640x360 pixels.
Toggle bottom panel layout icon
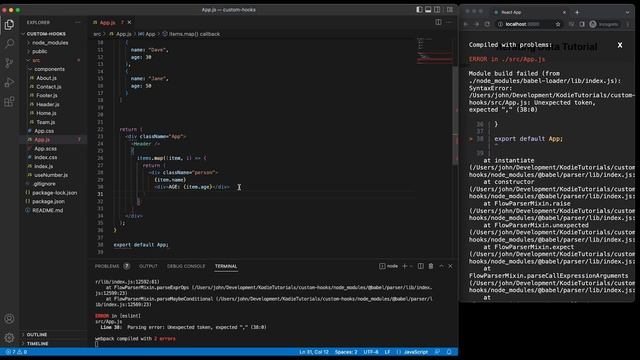(428, 9)
